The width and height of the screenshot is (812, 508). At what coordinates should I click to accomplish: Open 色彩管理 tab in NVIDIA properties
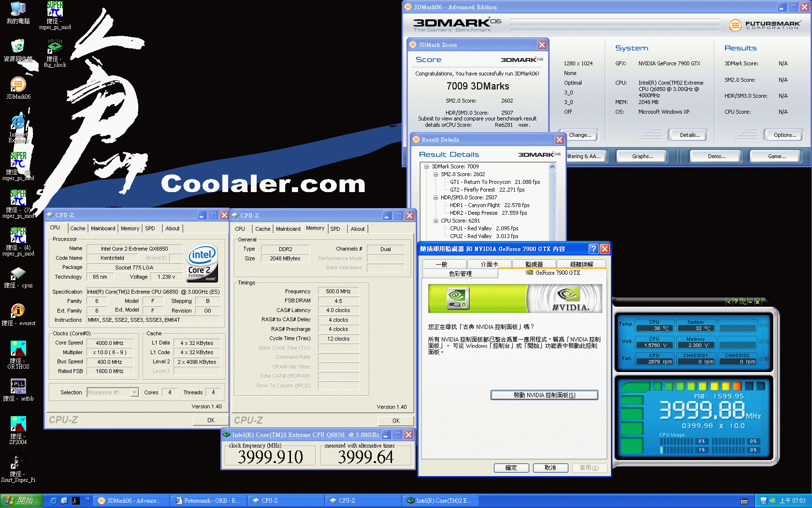(460, 273)
